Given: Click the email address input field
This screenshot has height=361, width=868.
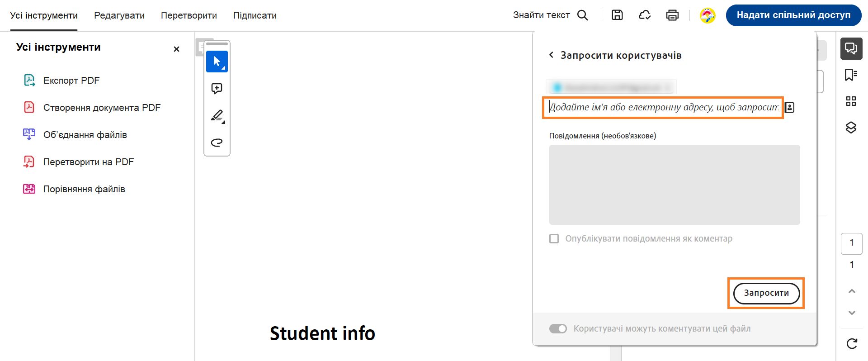Looking at the screenshot, I should [x=663, y=107].
